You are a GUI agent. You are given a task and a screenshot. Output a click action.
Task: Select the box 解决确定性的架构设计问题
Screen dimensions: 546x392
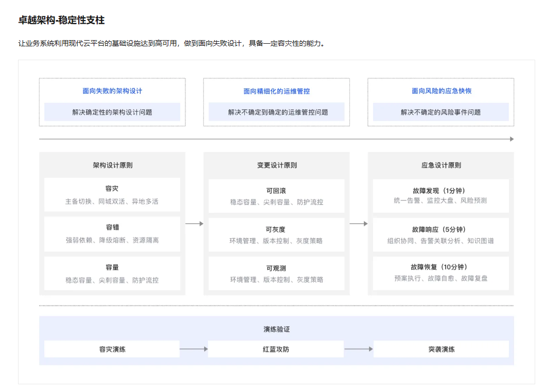point(112,112)
